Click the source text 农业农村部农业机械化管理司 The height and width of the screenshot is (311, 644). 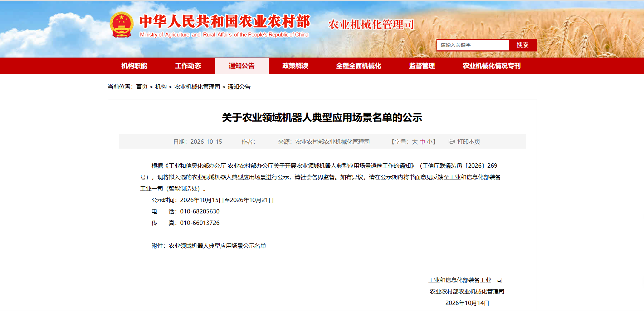point(332,142)
